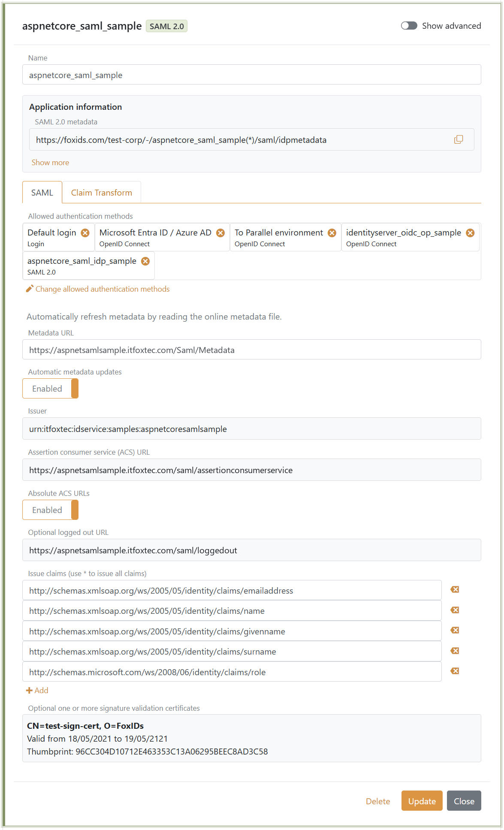Screen dimensions: 504x830
Task: Click the Optional logged out URL field
Action: (x=252, y=550)
